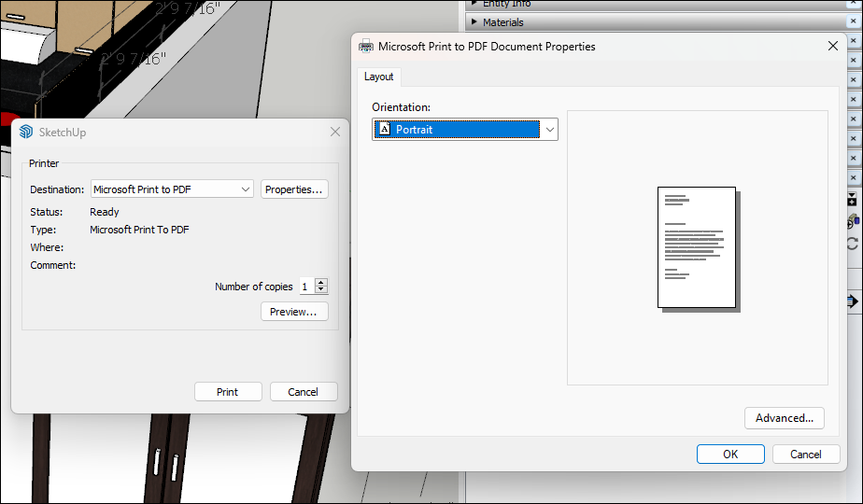Increase number of copies with up arrow
This screenshot has height=504, width=863.
[x=321, y=282]
